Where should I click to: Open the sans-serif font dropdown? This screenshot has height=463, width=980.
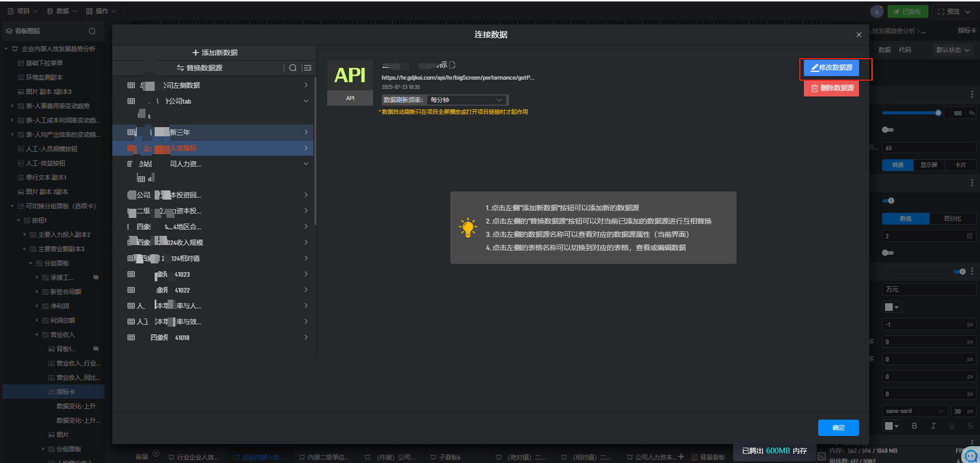pos(914,411)
